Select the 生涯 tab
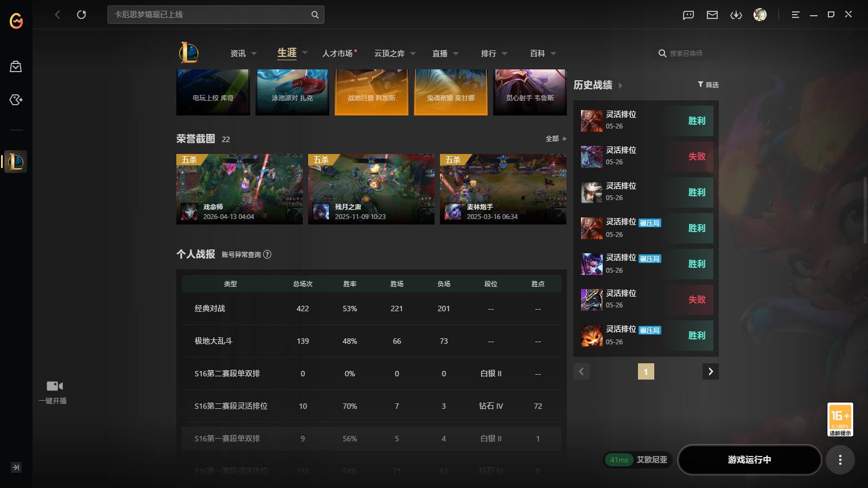Viewport: 868px width, 488px height. tap(287, 53)
